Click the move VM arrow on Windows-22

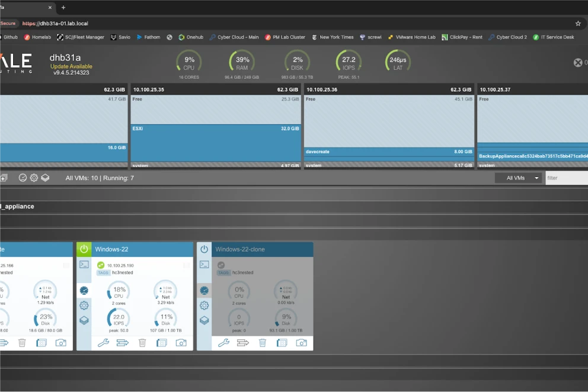pos(123,342)
